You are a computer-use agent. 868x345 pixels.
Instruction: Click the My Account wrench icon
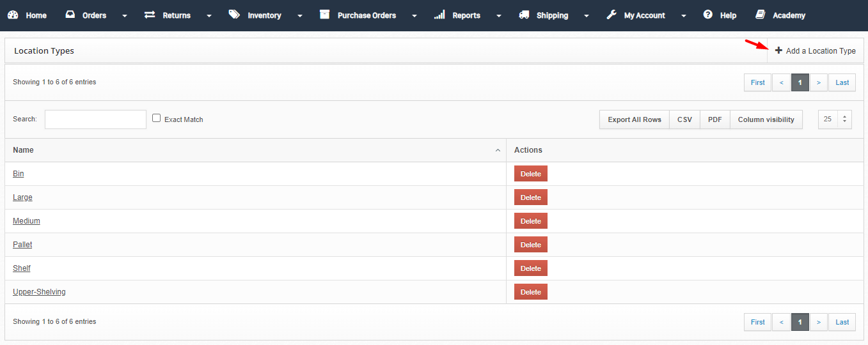(x=612, y=15)
